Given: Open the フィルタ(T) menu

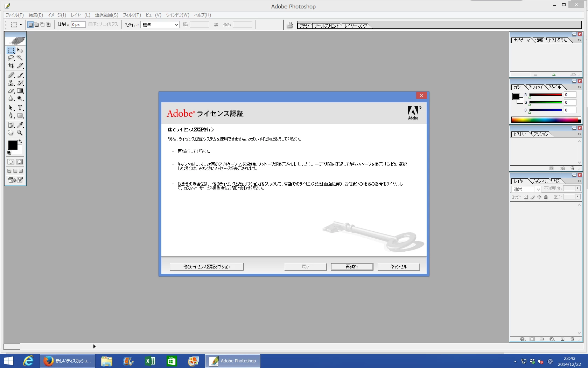Looking at the screenshot, I should tap(132, 15).
